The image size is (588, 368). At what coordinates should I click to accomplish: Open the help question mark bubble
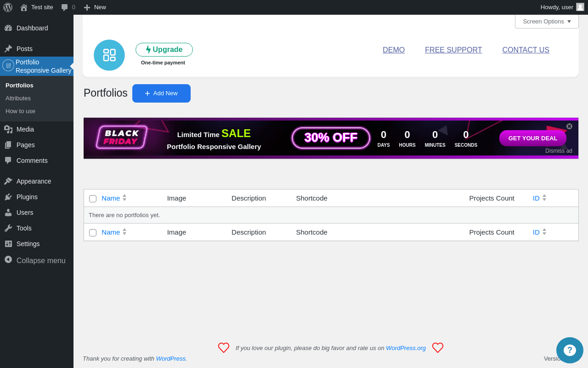(570, 350)
